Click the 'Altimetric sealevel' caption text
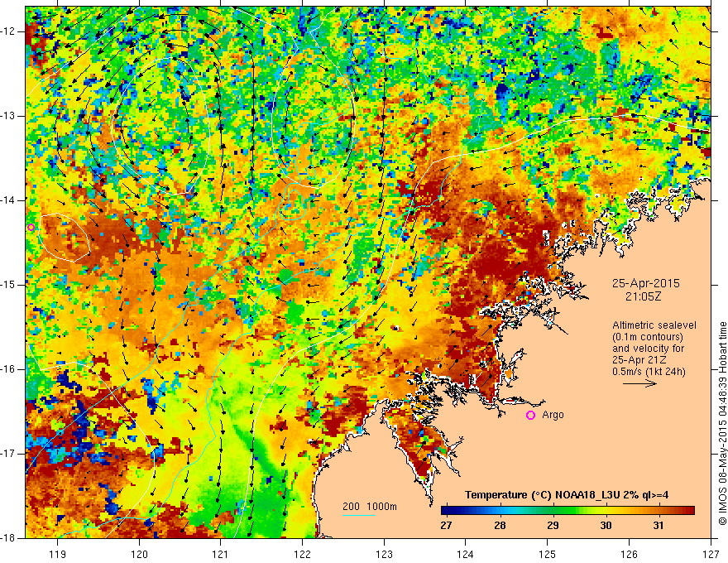The image size is (728, 563). point(654,325)
